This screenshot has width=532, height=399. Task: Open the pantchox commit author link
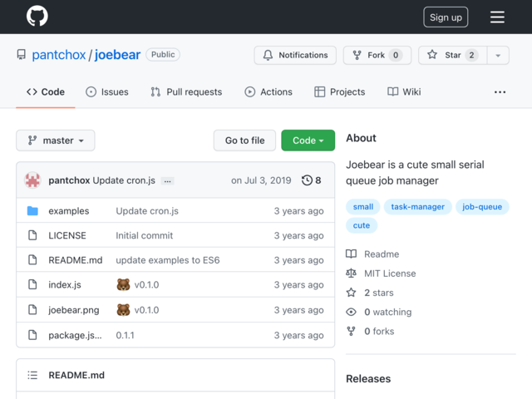point(69,180)
